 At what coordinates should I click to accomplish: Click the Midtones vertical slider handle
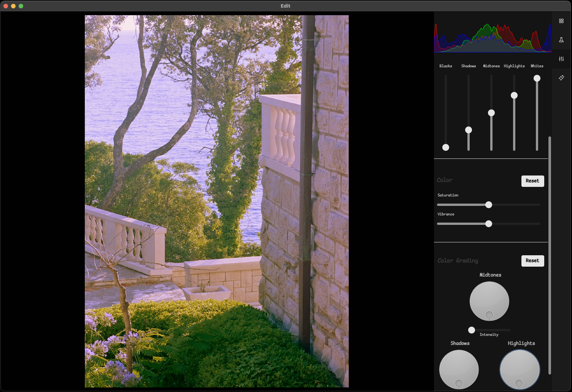pyautogui.click(x=491, y=113)
